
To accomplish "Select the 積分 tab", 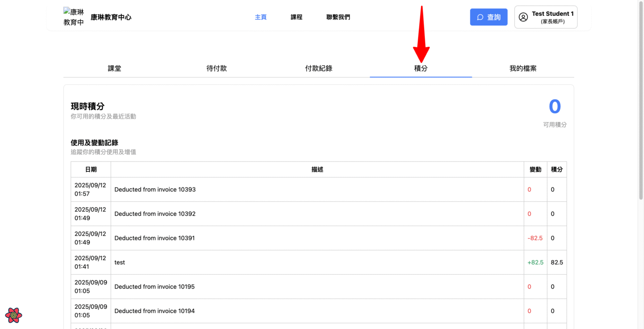I will pyautogui.click(x=421, y=68).
